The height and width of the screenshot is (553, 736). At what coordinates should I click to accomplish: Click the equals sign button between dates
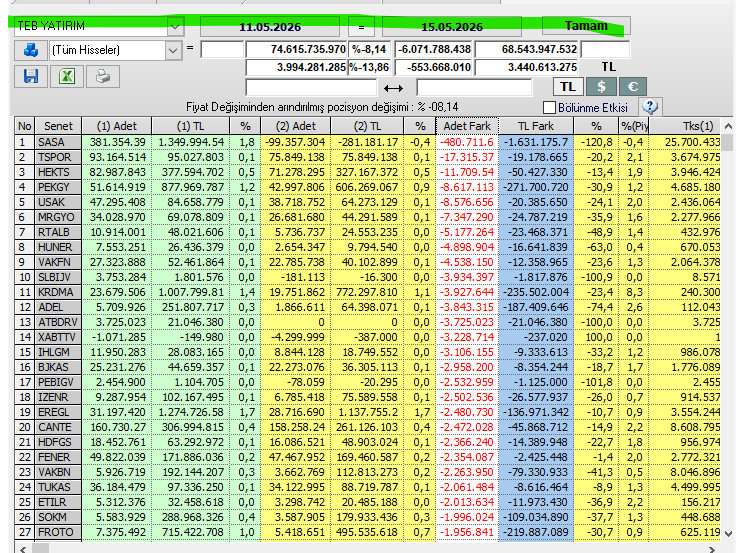(361, 27)
